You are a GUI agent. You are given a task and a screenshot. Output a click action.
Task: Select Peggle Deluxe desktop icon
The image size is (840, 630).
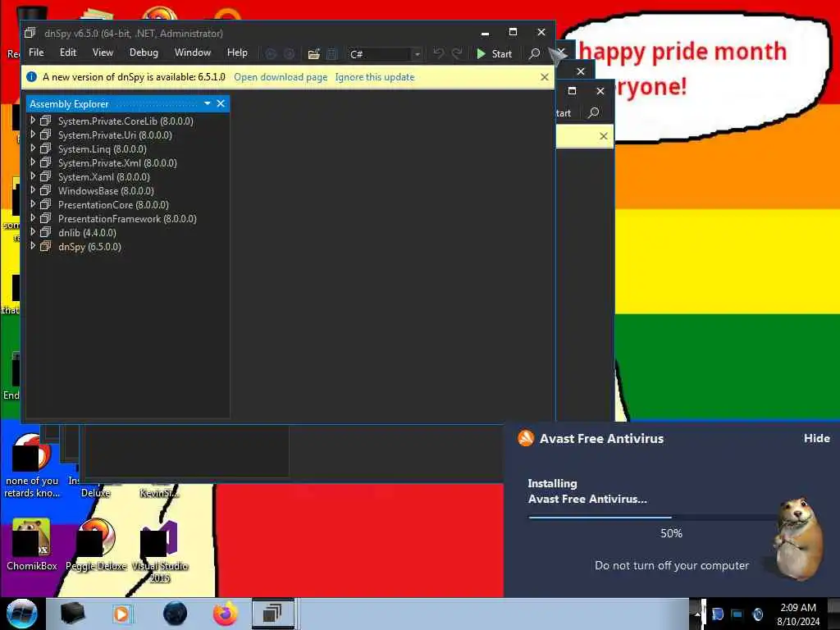[97, 545]
